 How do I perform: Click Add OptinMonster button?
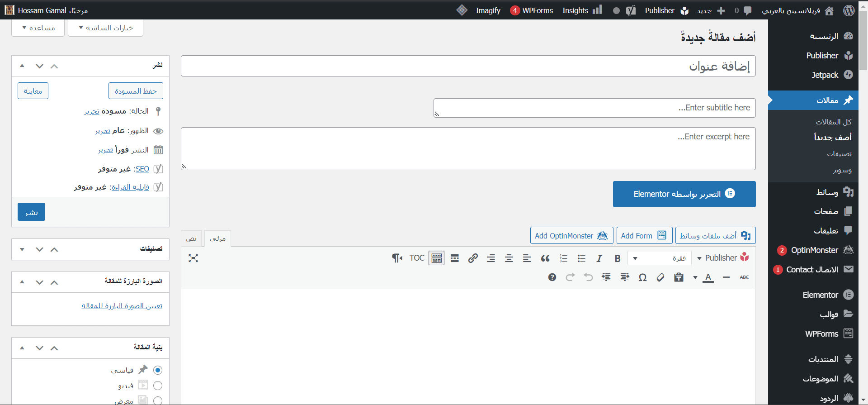(572, 236)
